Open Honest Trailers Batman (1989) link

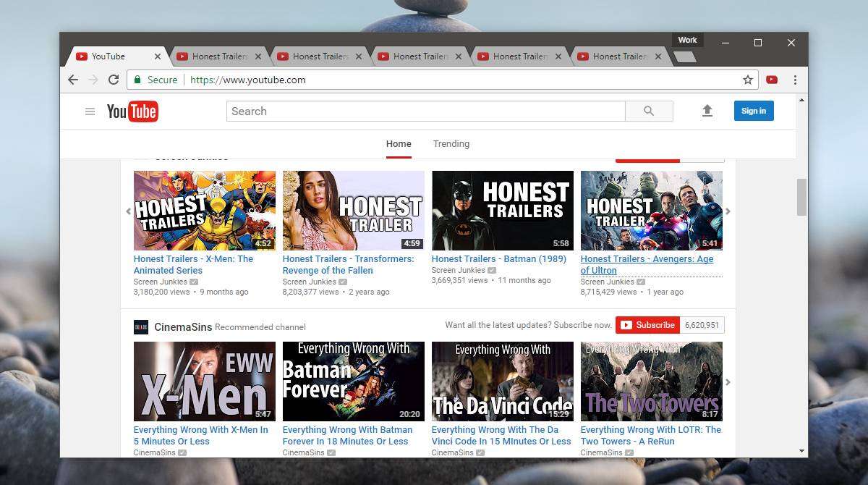point(498,258)
